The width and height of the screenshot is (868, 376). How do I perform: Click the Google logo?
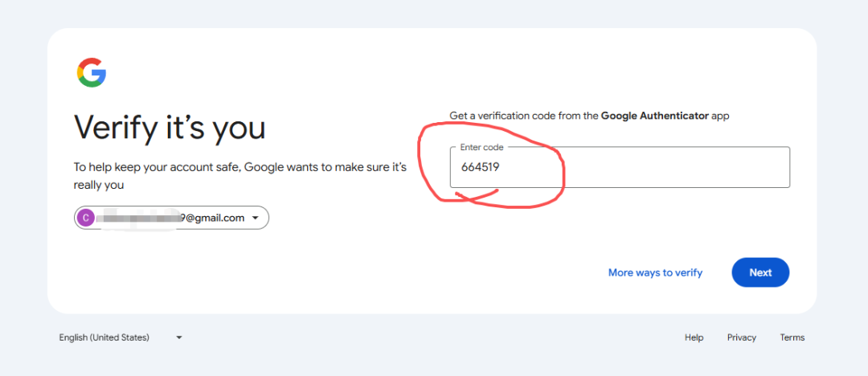(x=92, y=73)
